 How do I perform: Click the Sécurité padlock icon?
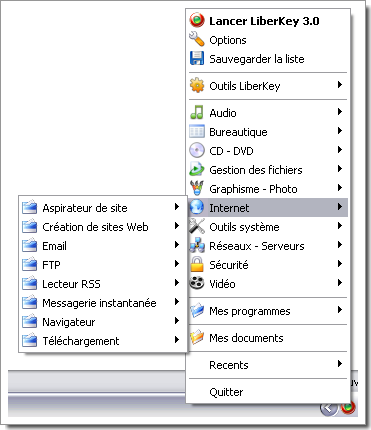197,264
